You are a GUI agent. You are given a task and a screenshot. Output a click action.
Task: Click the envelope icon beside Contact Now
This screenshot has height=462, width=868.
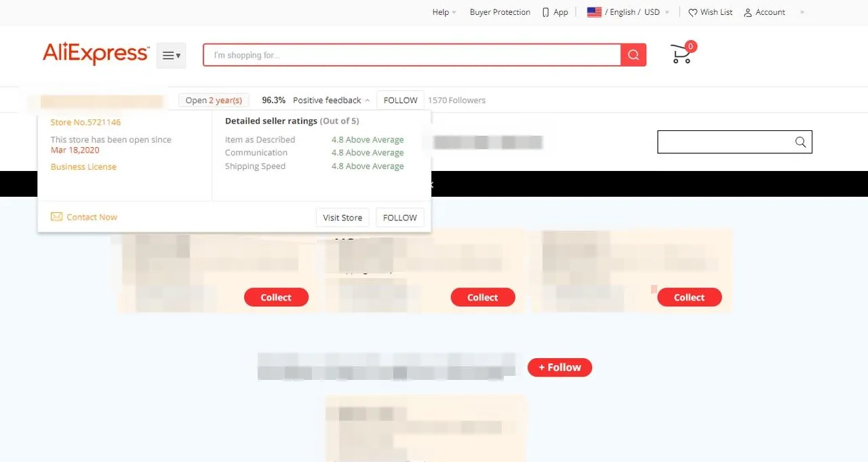point(56,217)
